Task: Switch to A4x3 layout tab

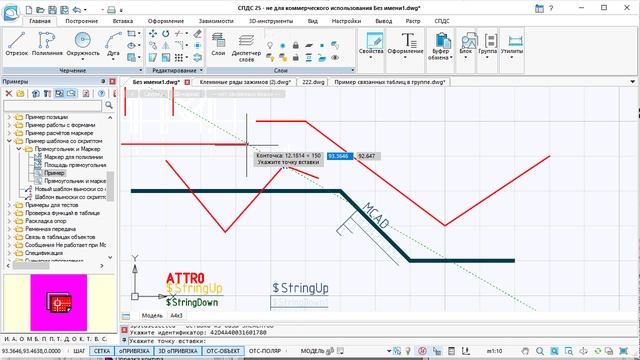Action: click(x=176, y=316)
